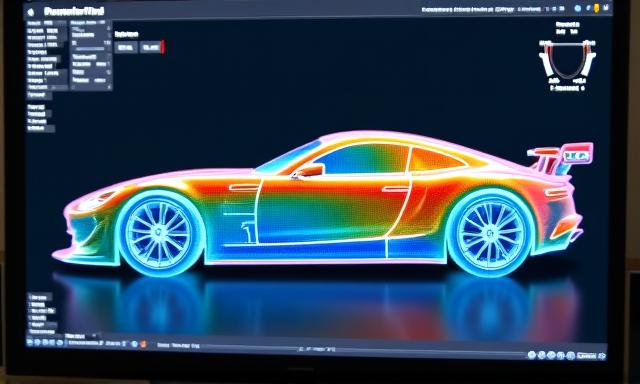The width and height of the screenshot is (640, 384).
Task: Click the round light-blue icon in the top-right bar
Action: 578,8
